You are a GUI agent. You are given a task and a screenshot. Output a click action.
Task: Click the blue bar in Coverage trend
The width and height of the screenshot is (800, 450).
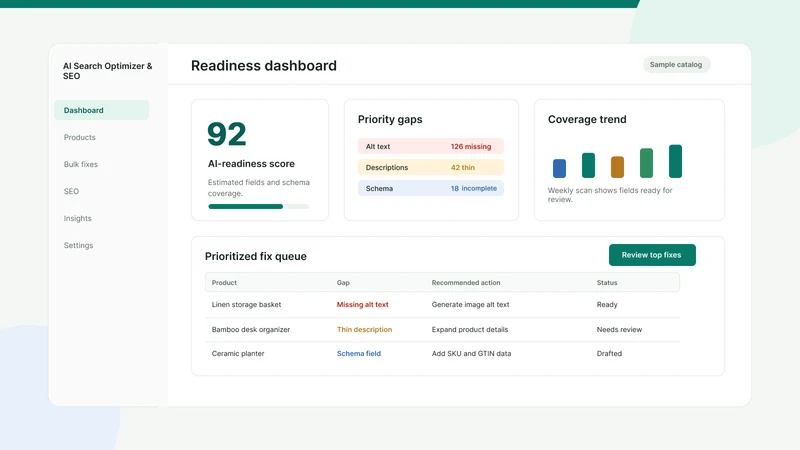coord(560,168)
